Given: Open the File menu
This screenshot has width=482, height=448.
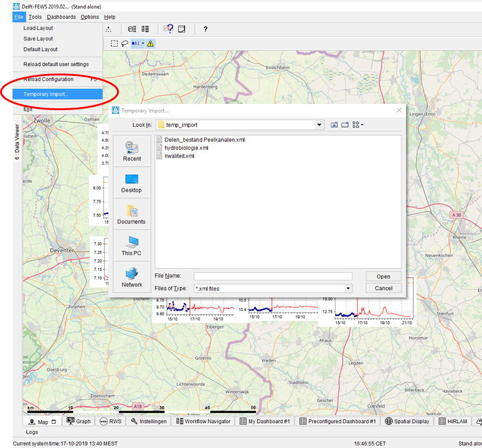Looking at the screenshot, I should [19, 17].
